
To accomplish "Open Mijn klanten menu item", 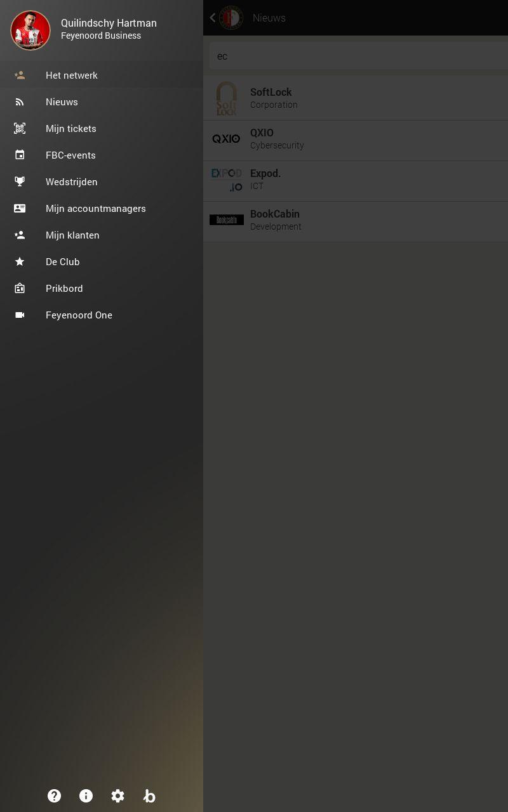I will coord(102,235).
